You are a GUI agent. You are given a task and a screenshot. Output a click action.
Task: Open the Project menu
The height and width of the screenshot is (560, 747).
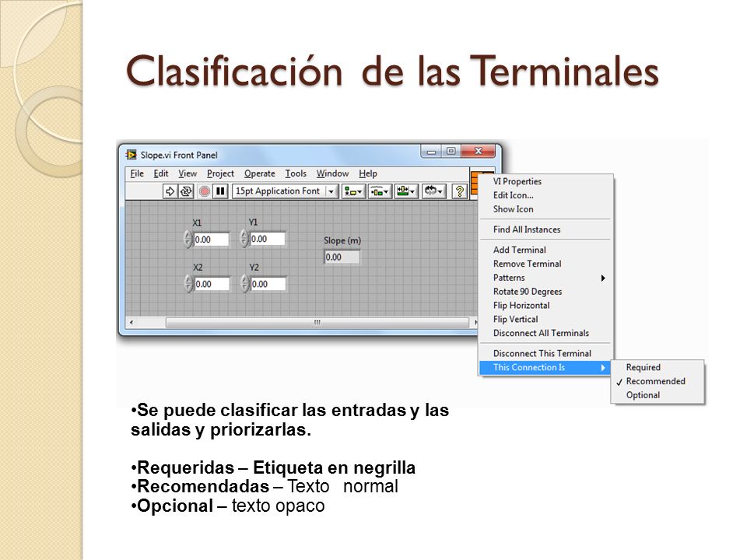[220, 173]
